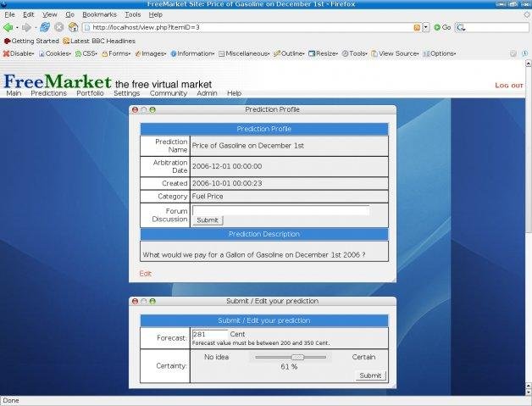The height and width of the screenshot is (406, 532).
Task: Open the CSS web developer menu
Action: point(86,53)
